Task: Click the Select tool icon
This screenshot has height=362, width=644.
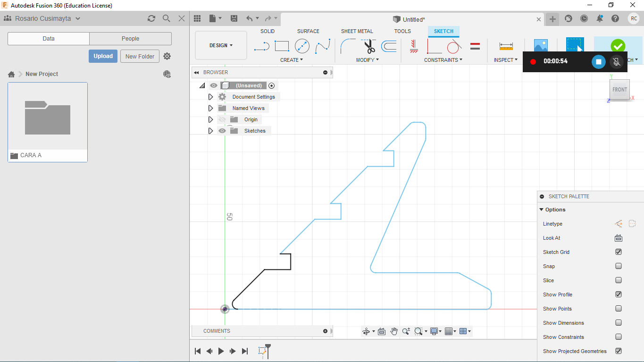Action: coord(575,45)
